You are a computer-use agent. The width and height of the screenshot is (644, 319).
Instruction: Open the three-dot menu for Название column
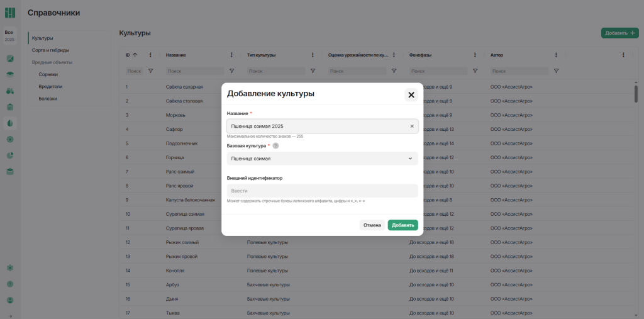click(231, 55)
